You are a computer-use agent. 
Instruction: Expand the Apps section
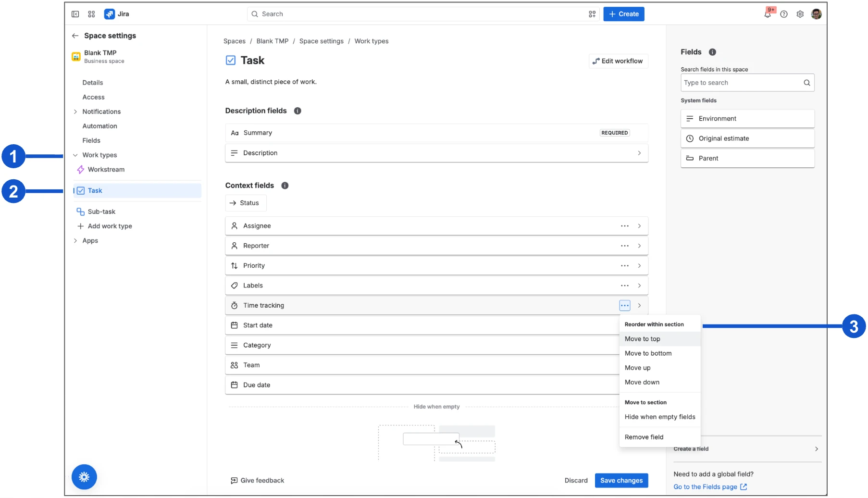coord(75,241)
